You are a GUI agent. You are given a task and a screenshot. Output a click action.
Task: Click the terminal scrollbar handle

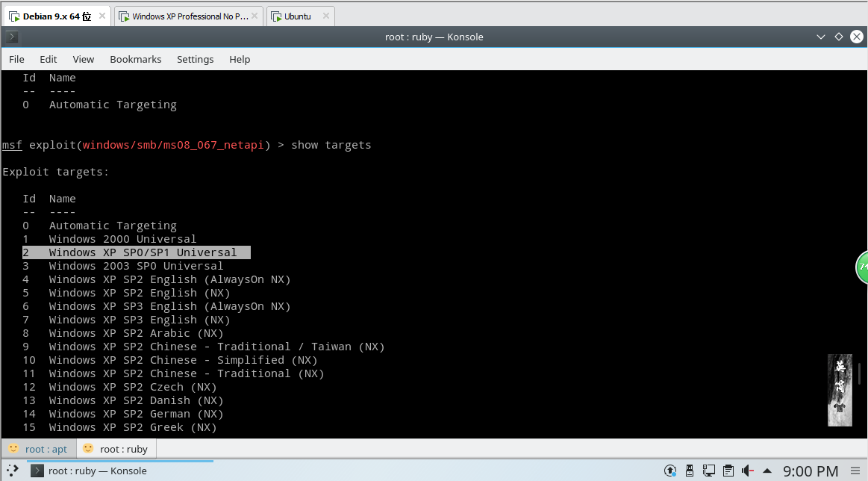(x=859, y=373)
